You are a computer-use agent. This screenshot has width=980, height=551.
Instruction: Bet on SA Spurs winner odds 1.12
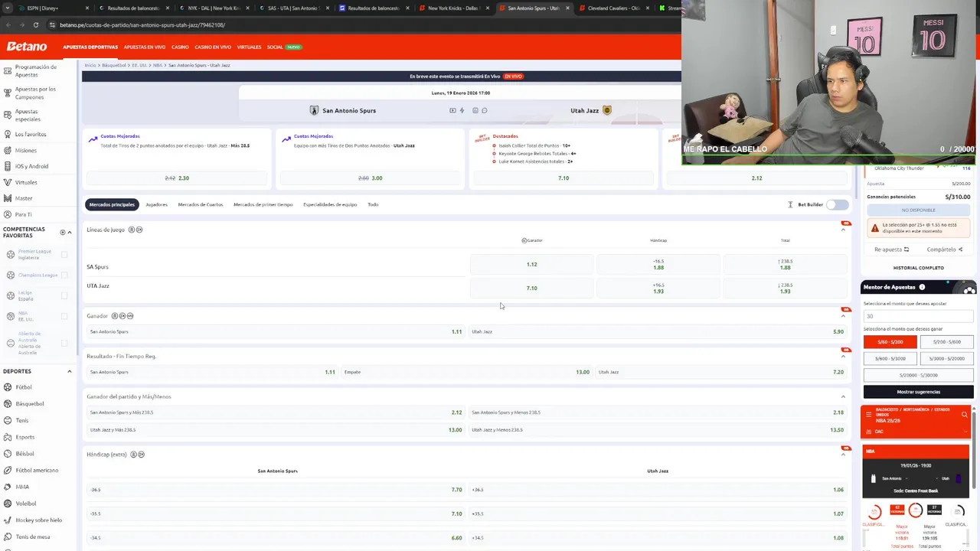[532, 264]
